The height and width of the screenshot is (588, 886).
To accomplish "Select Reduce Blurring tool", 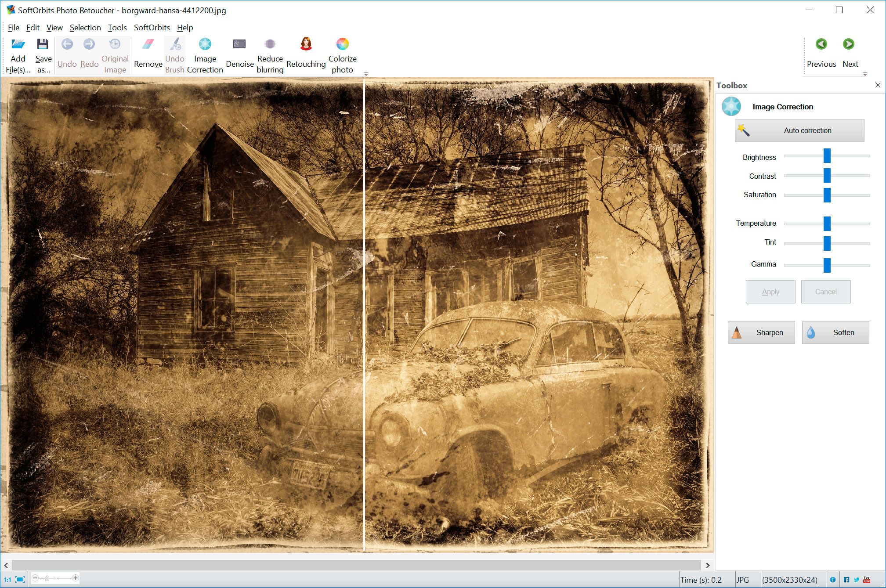I will point(270,55).
